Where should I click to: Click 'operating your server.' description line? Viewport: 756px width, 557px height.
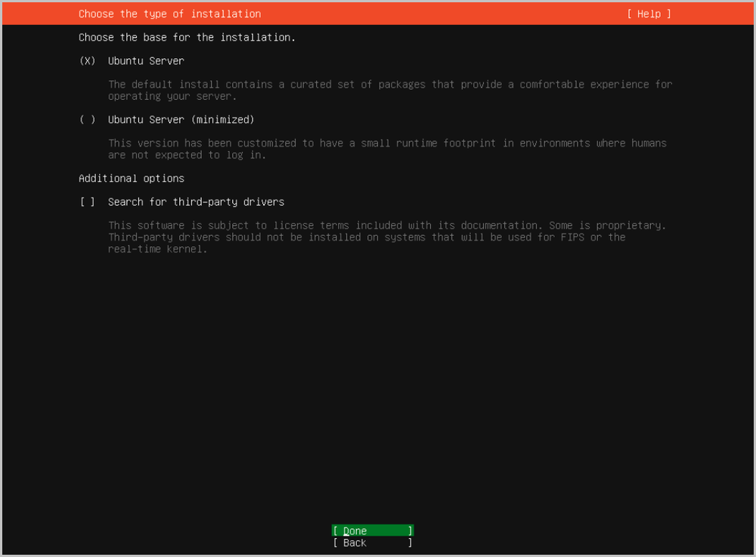pos(172,97)
